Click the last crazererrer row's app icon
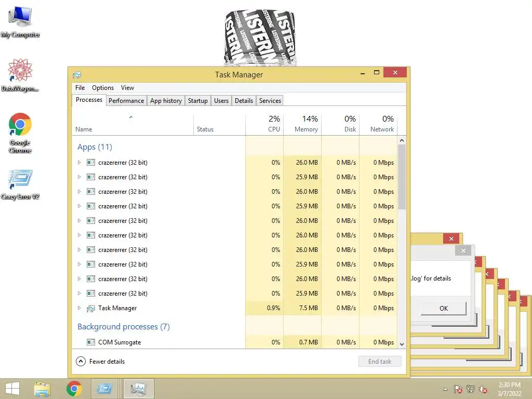532x399 pixels. 90,294
